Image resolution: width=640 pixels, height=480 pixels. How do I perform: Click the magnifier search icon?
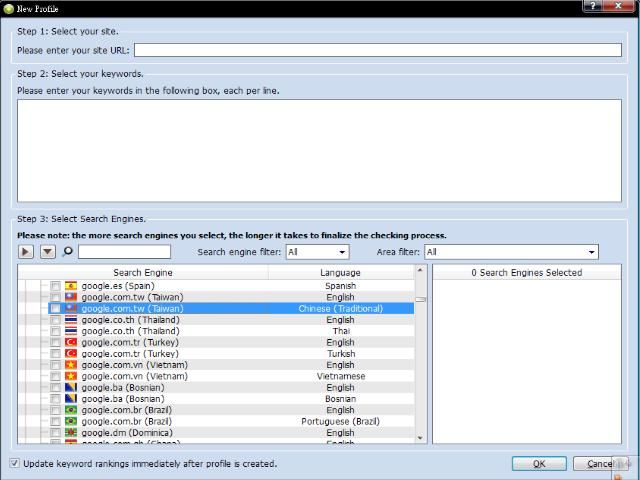(x=67, y=252)
